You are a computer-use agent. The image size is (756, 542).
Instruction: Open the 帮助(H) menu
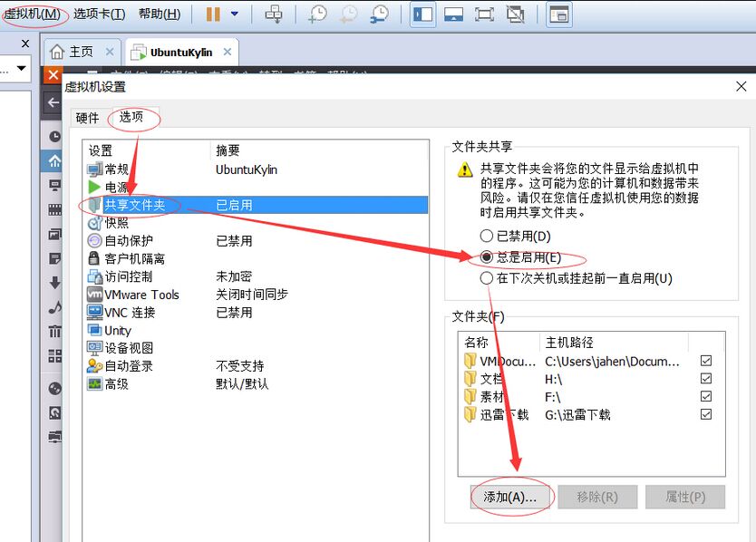coord(160,14)
